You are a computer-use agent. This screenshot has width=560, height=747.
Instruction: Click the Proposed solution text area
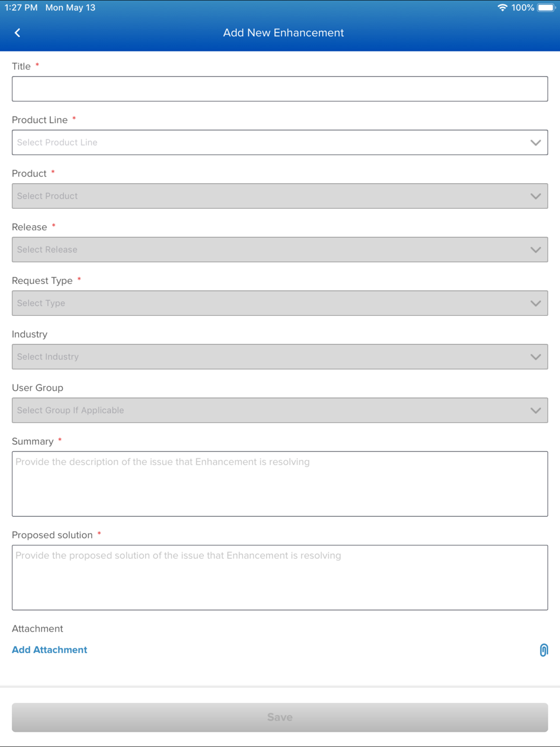pos(279,577)
